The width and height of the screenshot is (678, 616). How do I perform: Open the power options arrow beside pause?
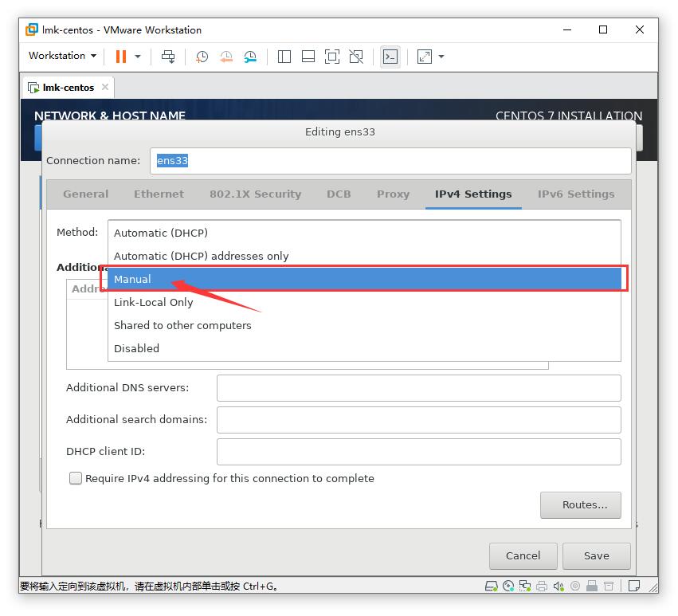point(138,57)
